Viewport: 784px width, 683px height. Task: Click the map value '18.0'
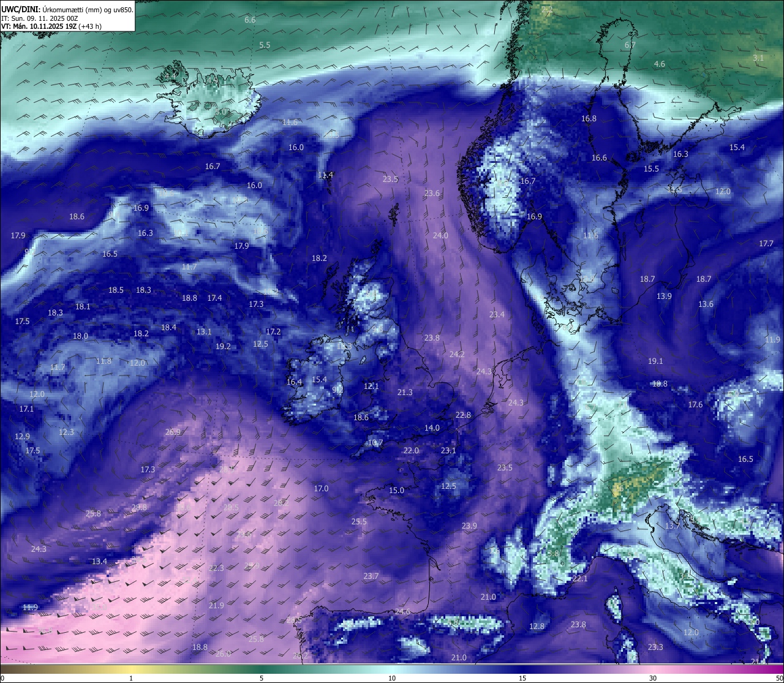click(80, 336)
